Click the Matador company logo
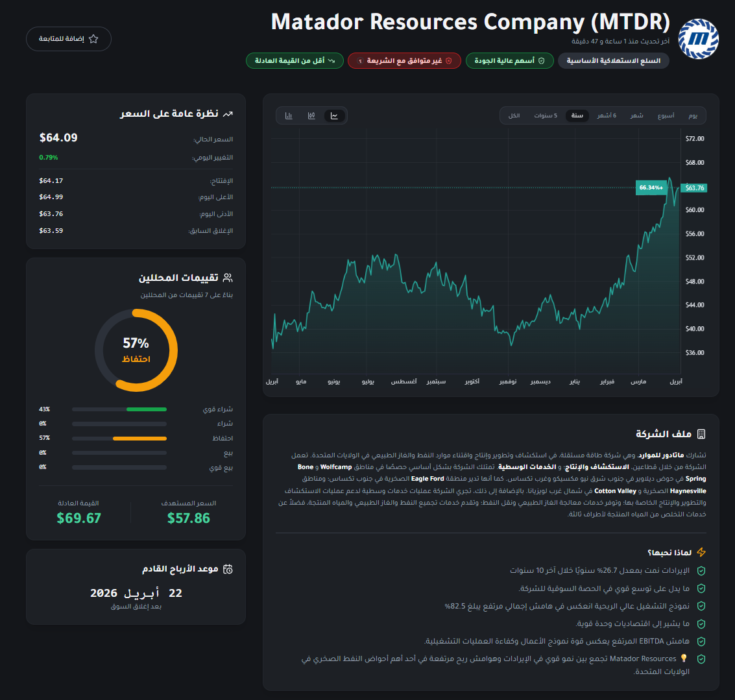 point(699,39)
